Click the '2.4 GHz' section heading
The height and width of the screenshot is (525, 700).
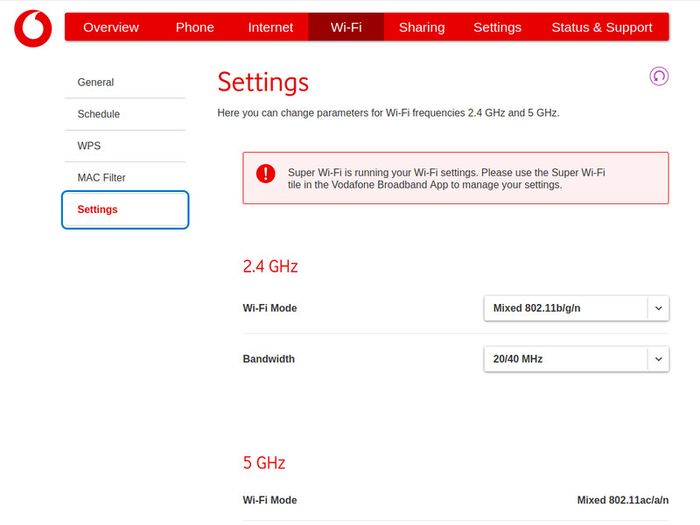point(270,267)
